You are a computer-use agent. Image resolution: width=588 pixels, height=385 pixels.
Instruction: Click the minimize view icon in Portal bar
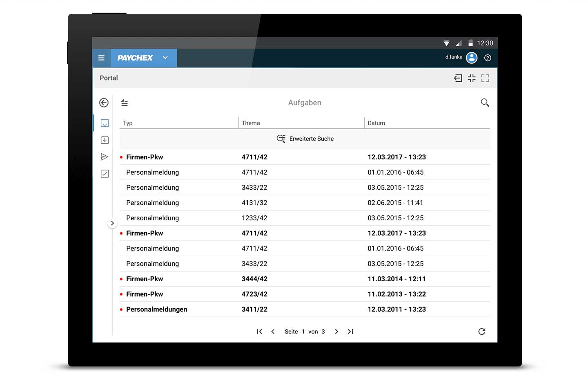point(472,78)
